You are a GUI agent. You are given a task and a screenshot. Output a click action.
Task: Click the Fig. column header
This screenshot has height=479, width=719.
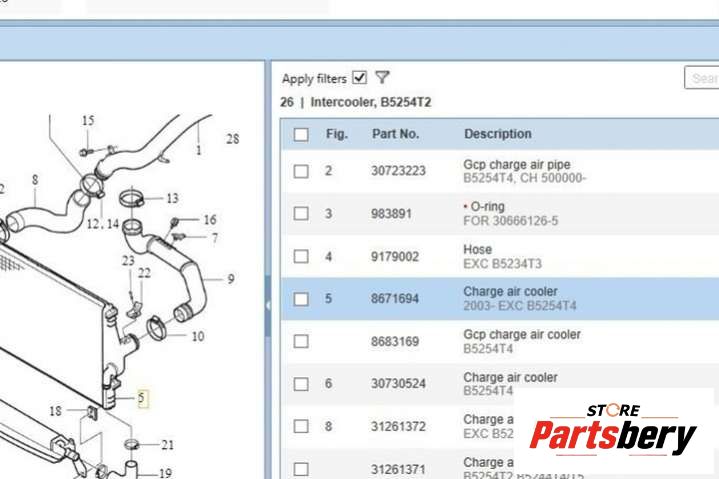click(x=337, y=134)
